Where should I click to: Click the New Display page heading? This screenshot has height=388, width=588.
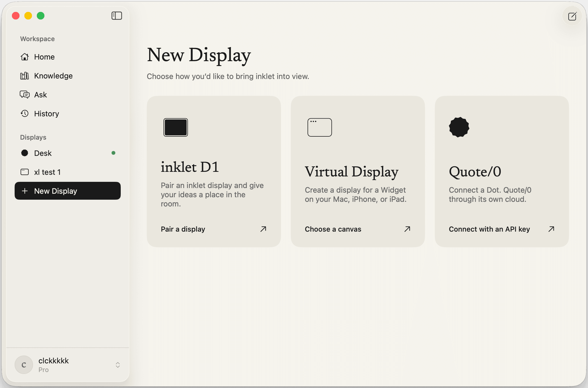[x=199, y=55]
